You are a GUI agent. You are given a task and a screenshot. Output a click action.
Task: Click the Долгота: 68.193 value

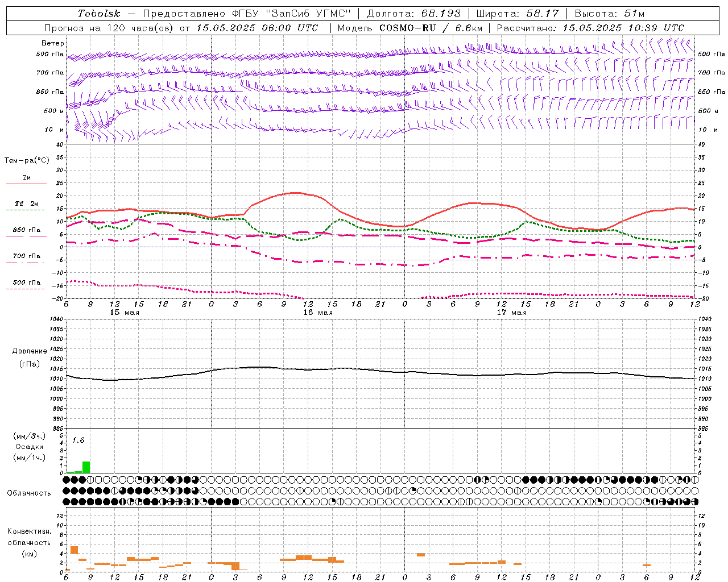pyautogui.click(x=414, y=14)
